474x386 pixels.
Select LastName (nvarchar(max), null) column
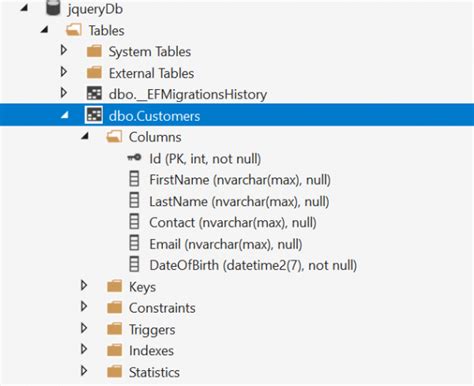click(x=239, y=202)
